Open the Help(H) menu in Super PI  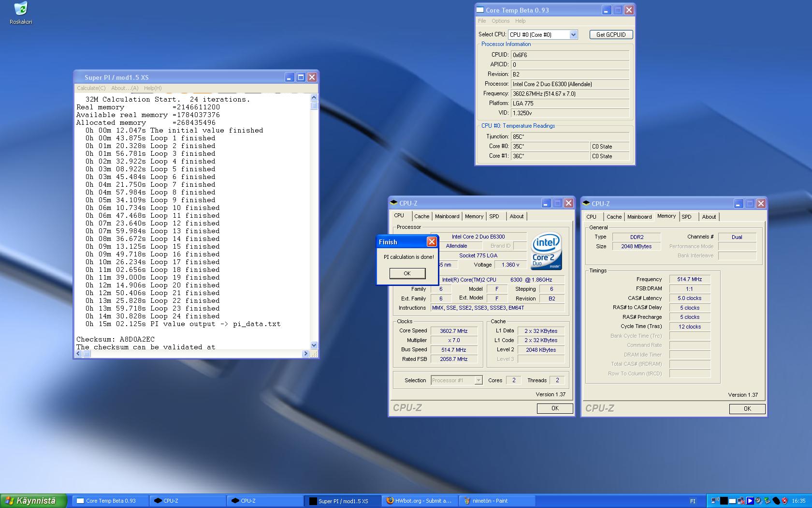pyautogui.click(x=153, y=88)
